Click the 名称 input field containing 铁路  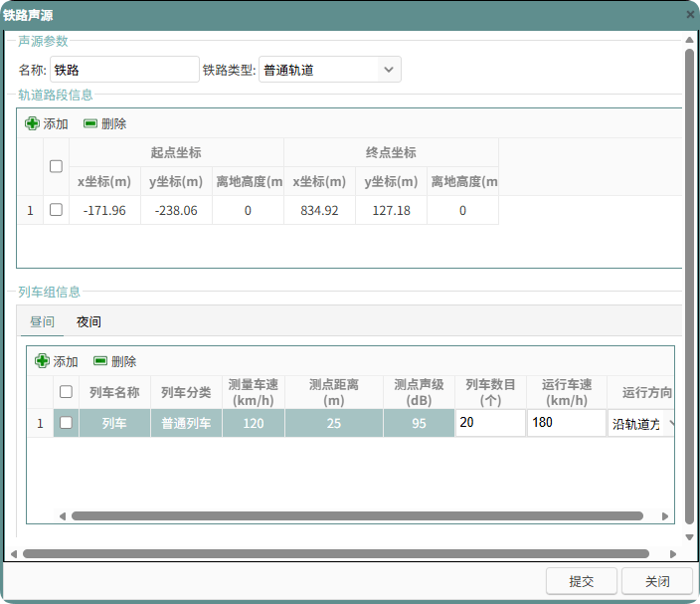[x=124, y=70]
